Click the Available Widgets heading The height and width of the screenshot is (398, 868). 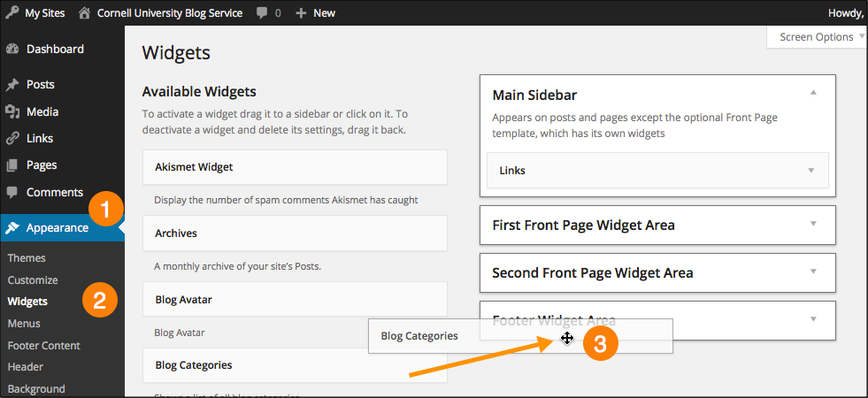coord(199,91)
